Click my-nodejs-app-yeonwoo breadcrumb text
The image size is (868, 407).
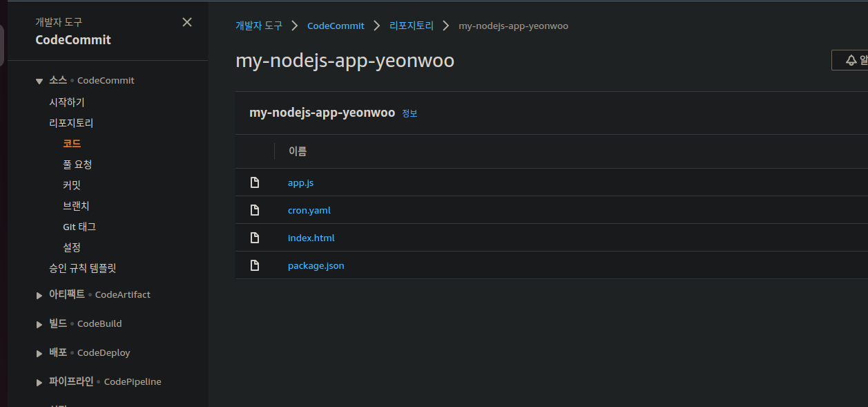pyautogui.click(x=513, y=26)
